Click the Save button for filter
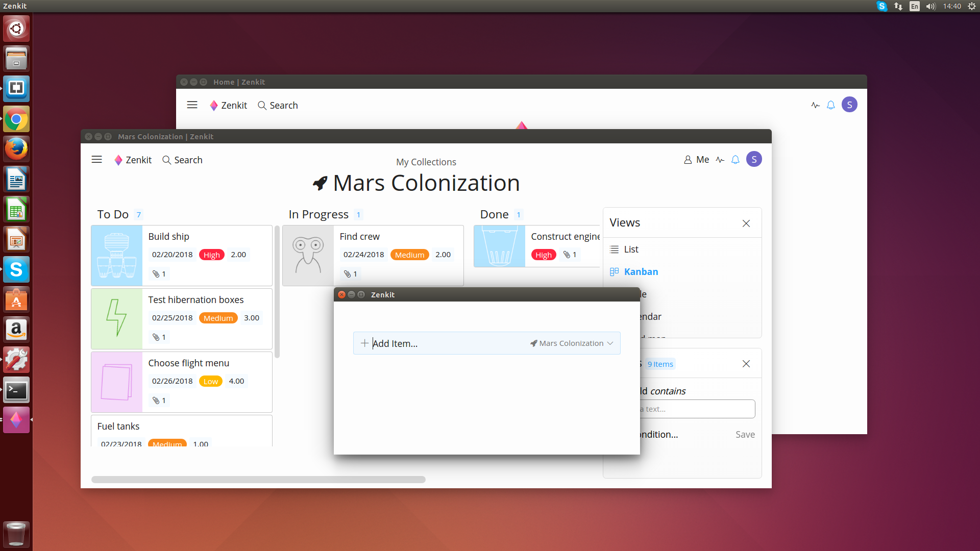 (745, 435)
